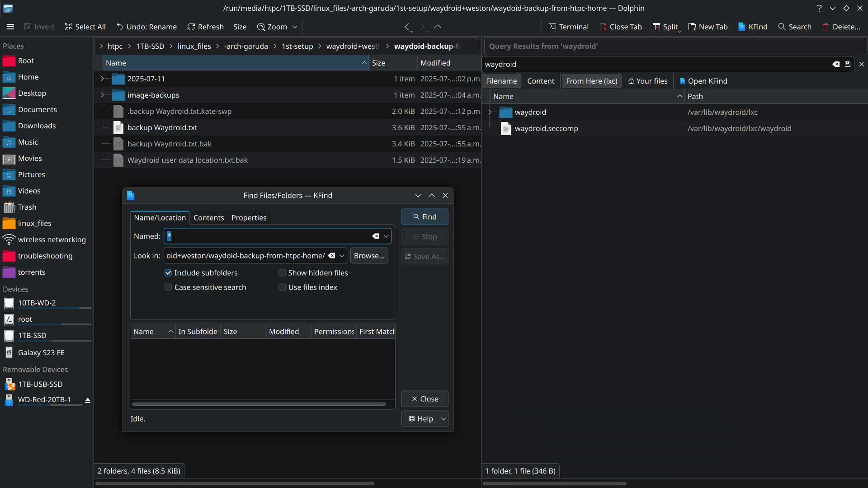Disable Include subfolders checkbox
The height and width of the screenshot is (488, 868).
[168, 273]
